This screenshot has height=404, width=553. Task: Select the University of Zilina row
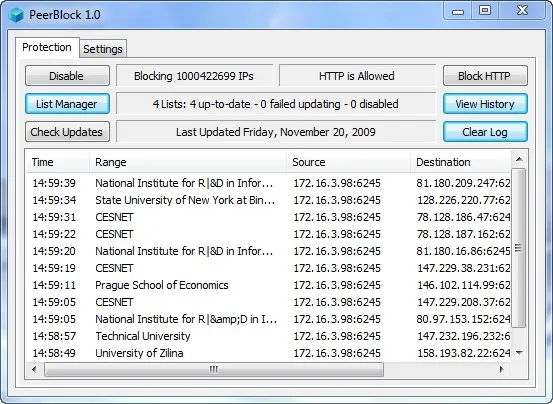coord(268,353)
